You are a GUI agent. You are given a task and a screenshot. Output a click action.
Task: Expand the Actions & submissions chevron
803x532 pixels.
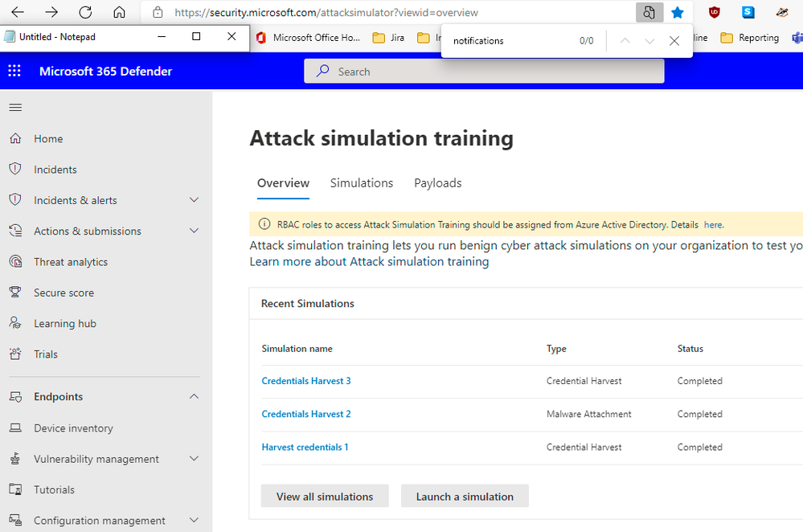coord(194,231)
